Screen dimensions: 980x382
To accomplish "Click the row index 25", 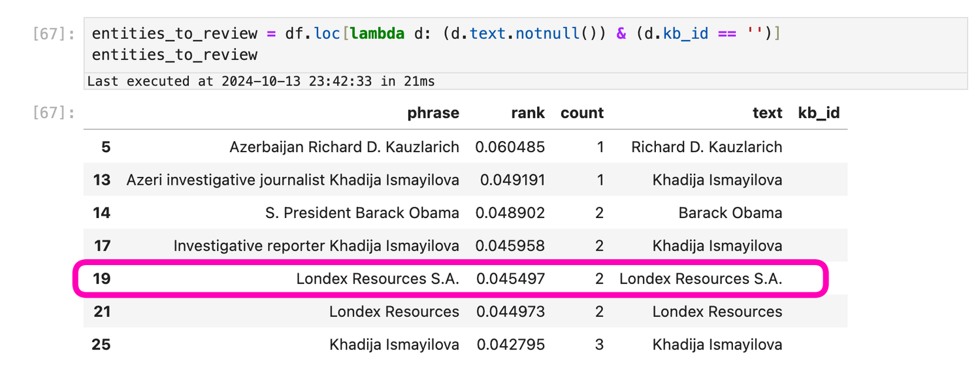I will coord(102,344).
